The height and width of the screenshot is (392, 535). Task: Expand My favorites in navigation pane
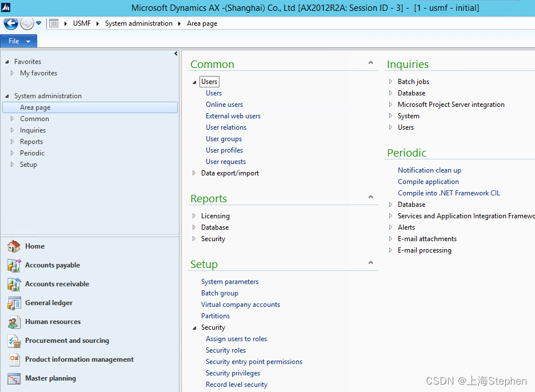(12, 73)
